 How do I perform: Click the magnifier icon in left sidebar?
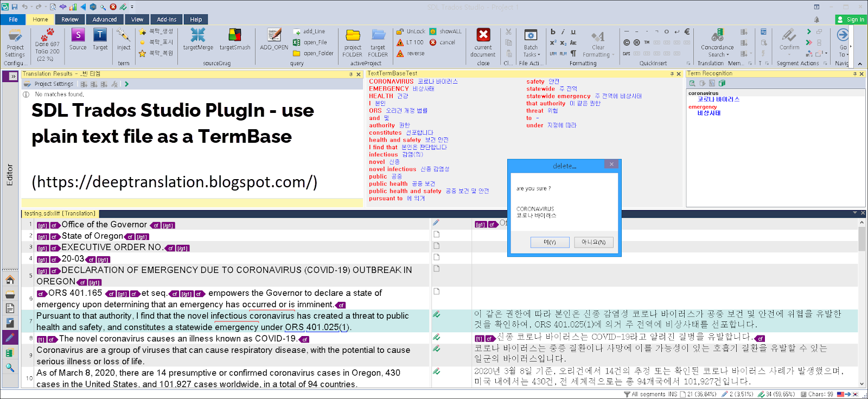tap(10, 368)
